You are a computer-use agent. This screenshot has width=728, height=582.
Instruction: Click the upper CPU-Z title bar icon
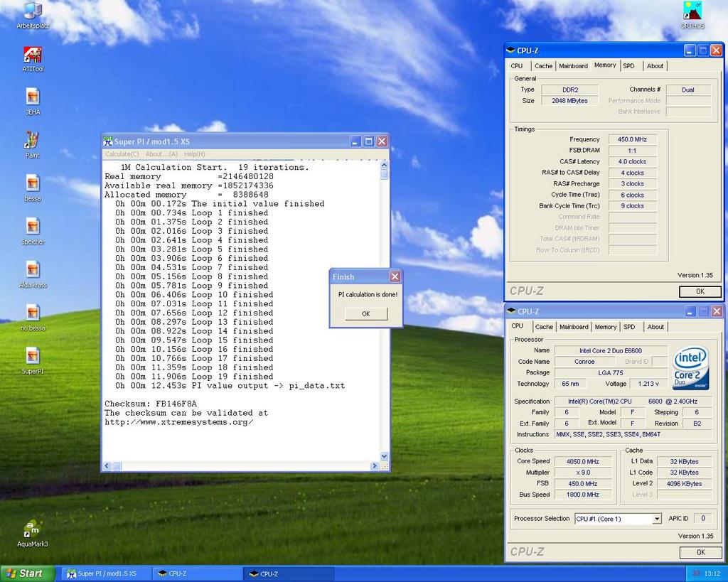point(510,50)
